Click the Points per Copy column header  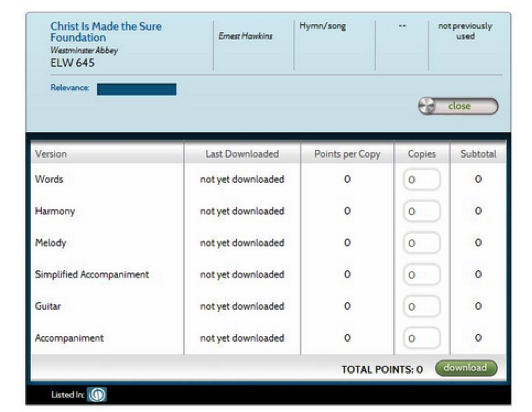(x=347, y=154)
